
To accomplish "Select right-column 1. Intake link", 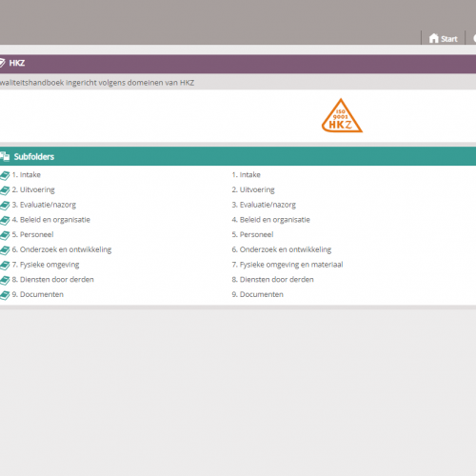I will tap(247, 175).
